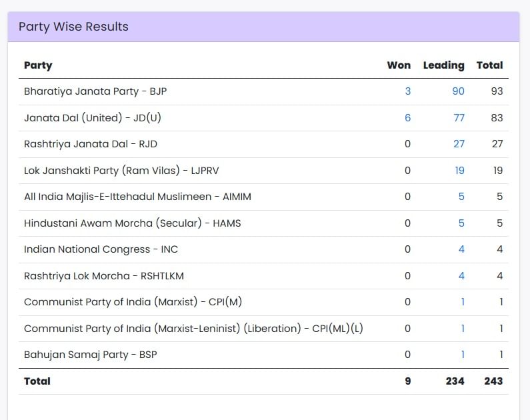This screenshot has width=530, height=420.
Task: Open JD(U)'s won seats link showing 6
Action: coord(407,117)
